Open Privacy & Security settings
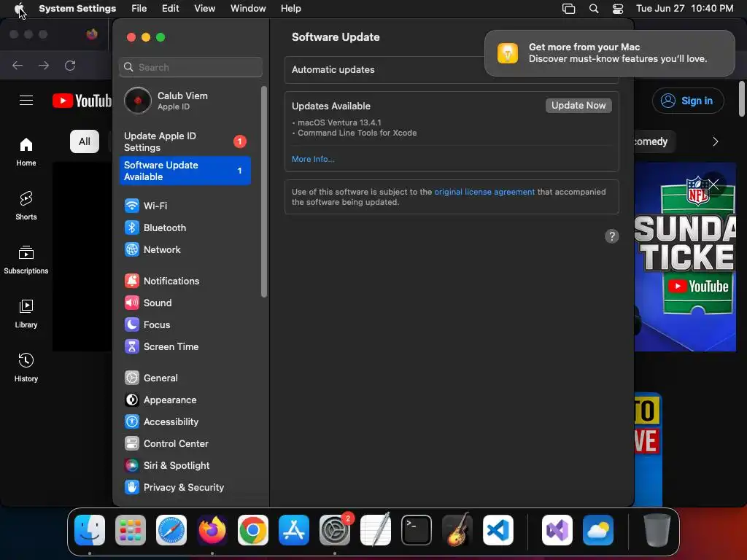This screenshot has width=747, height=560. 185,488
